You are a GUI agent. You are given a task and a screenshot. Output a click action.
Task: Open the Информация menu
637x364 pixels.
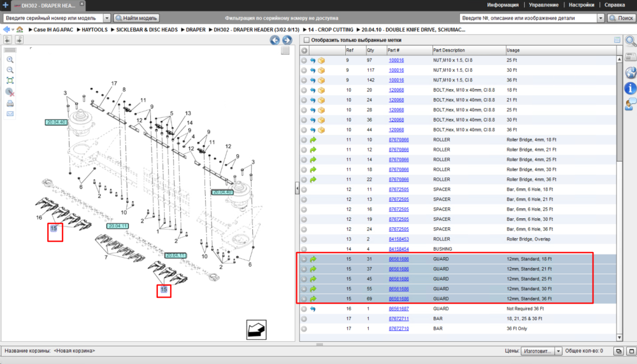click(503, 5)
